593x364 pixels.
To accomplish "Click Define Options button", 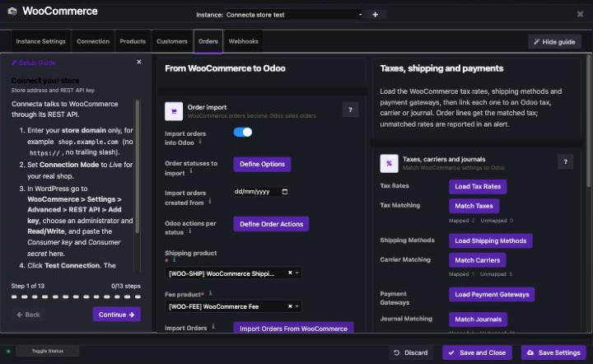I will 262,164.
